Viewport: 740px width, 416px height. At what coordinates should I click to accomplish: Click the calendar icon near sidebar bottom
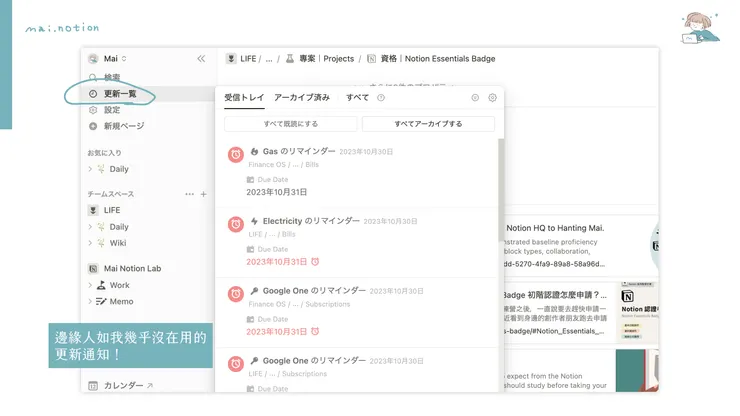coord(93,385)
